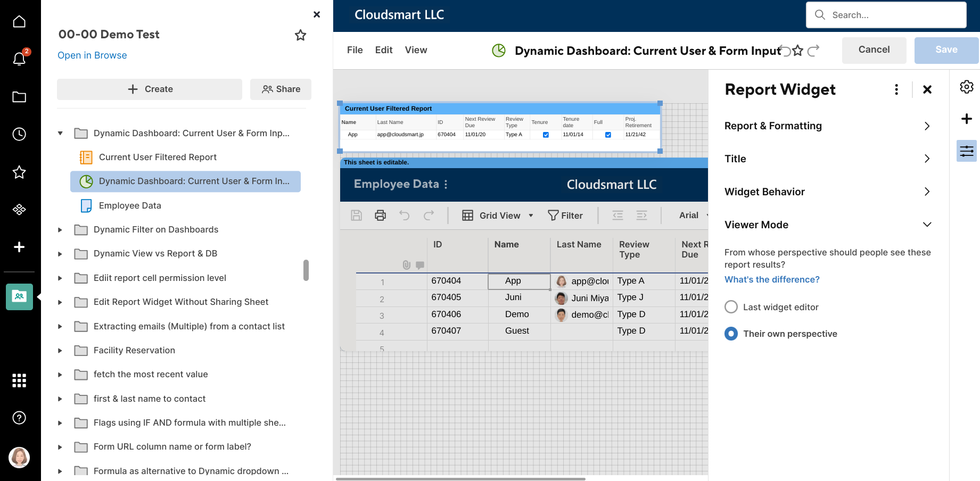980x481 pixels.
Task: Select the highlighted workspace icon in sidebar
Action: pos(19,296)
